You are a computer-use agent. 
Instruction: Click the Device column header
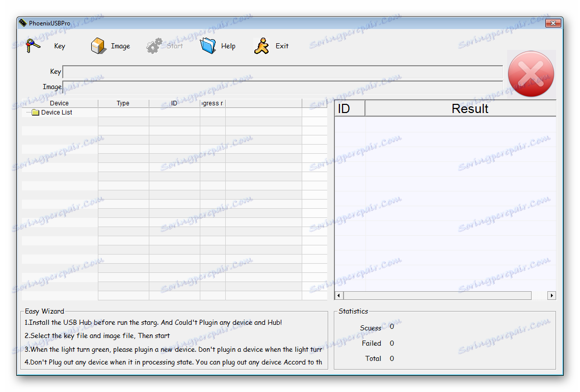click(x=60, y=103)
